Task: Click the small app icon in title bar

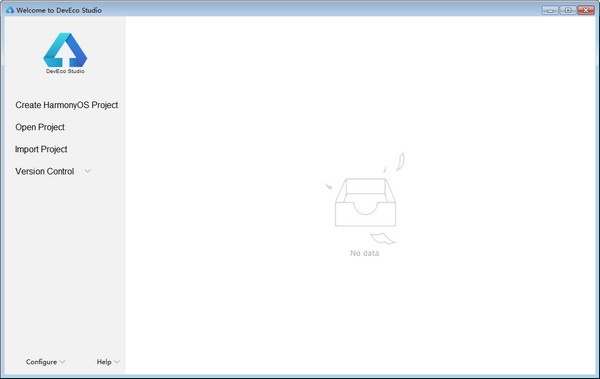Action: point(10,10)
